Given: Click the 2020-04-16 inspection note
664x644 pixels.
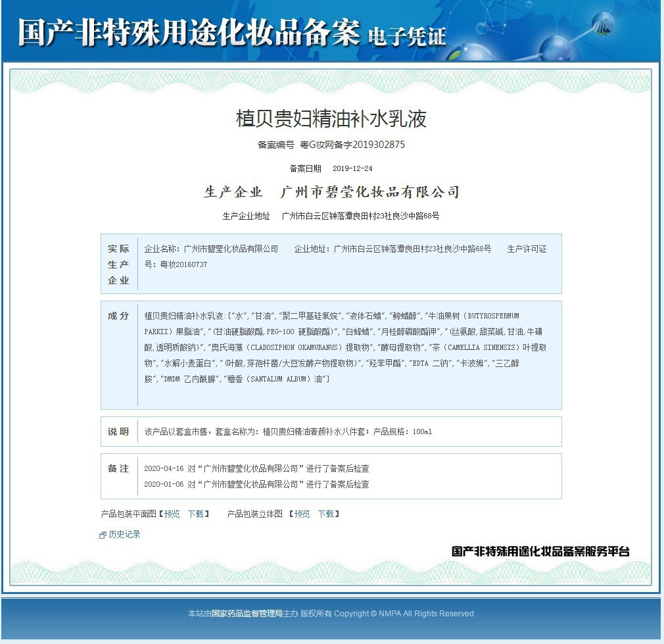Looking at the screenshot, I should coord(256,468).
